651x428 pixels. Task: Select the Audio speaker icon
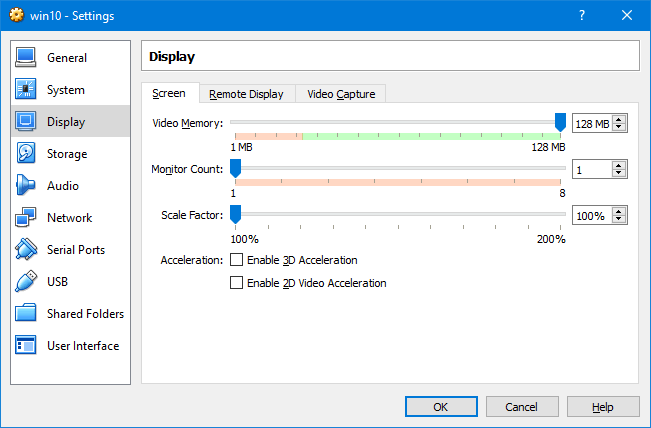(26, 185)
